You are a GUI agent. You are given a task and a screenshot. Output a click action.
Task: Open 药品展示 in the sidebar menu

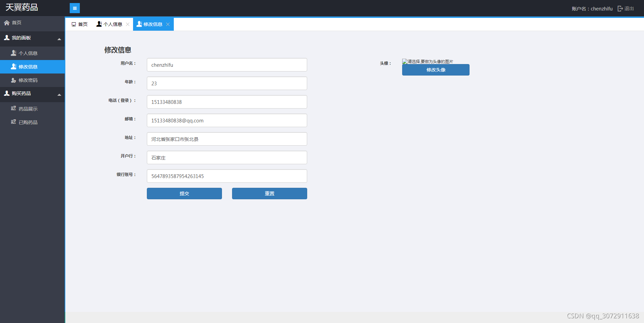click(x=32, y=109)
